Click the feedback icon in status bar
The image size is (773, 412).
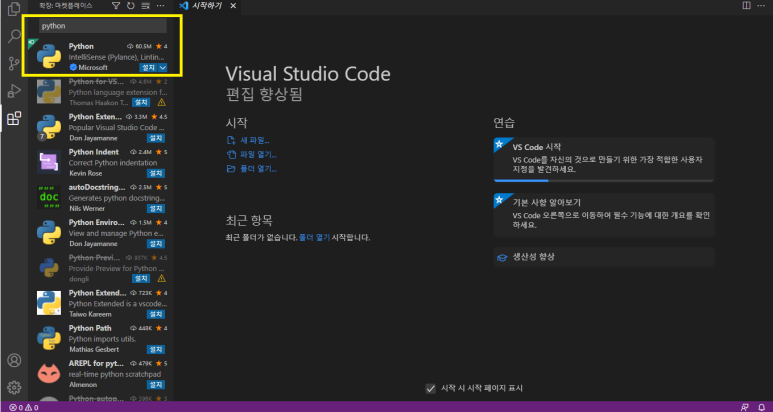(744, 408)
